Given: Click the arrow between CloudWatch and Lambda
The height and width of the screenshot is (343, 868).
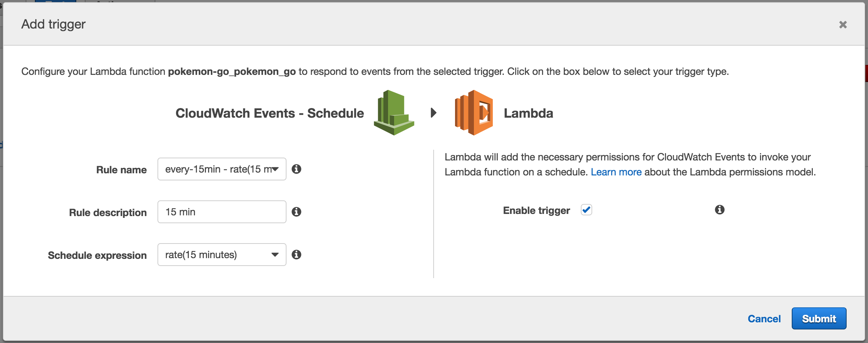Looking at the screenshot, I should click(x=433, y=113).
